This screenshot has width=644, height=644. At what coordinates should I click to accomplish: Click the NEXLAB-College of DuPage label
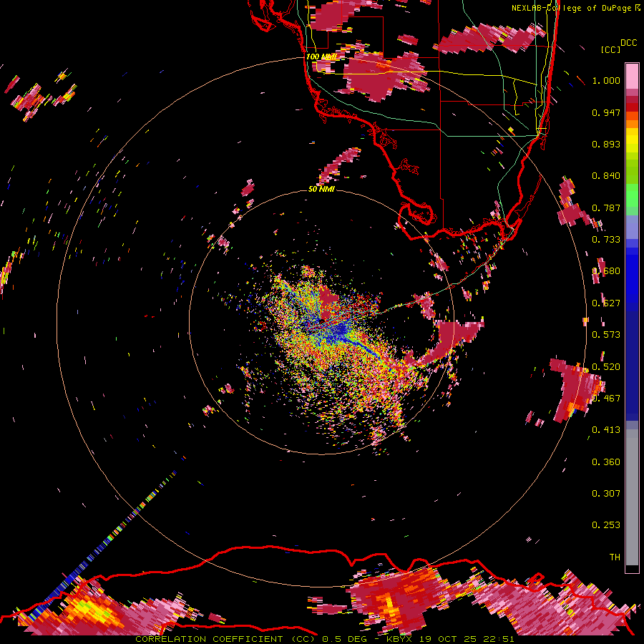tap(572, 8)
